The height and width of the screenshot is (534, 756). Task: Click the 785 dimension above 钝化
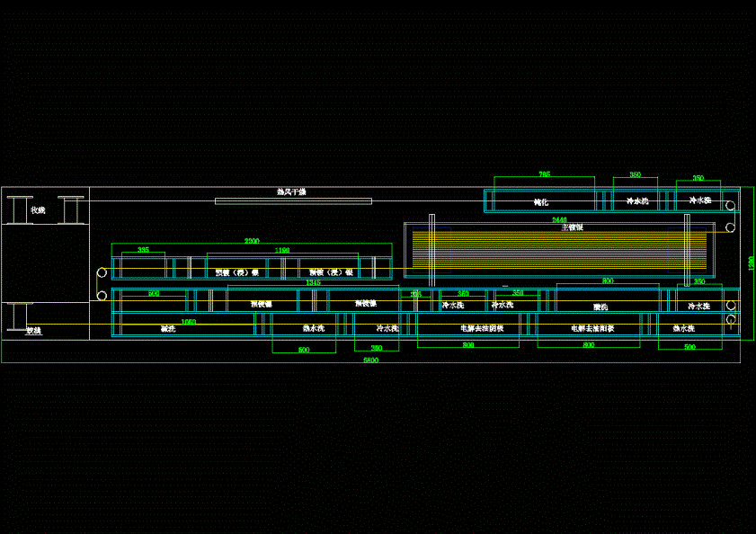545,174
